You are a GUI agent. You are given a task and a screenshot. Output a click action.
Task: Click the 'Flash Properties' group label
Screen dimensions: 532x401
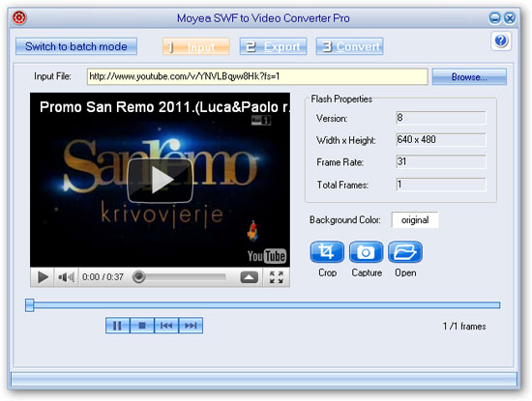tap(341, 99)
